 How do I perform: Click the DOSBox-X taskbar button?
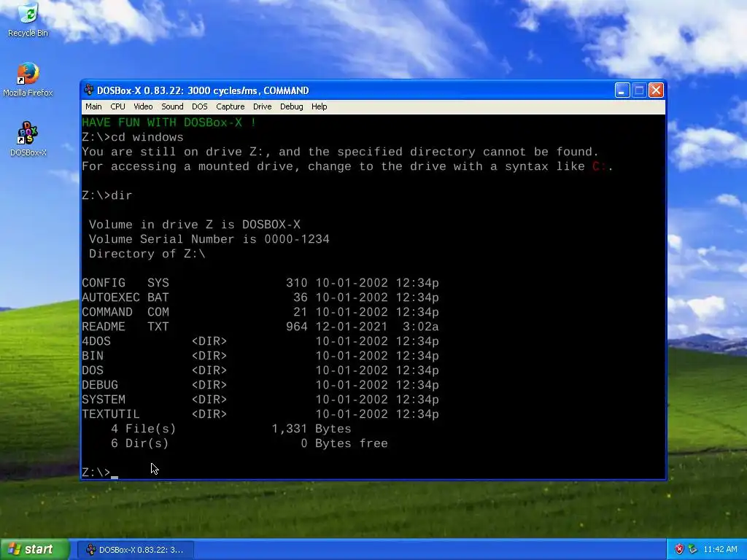click(x=136, y=550)
